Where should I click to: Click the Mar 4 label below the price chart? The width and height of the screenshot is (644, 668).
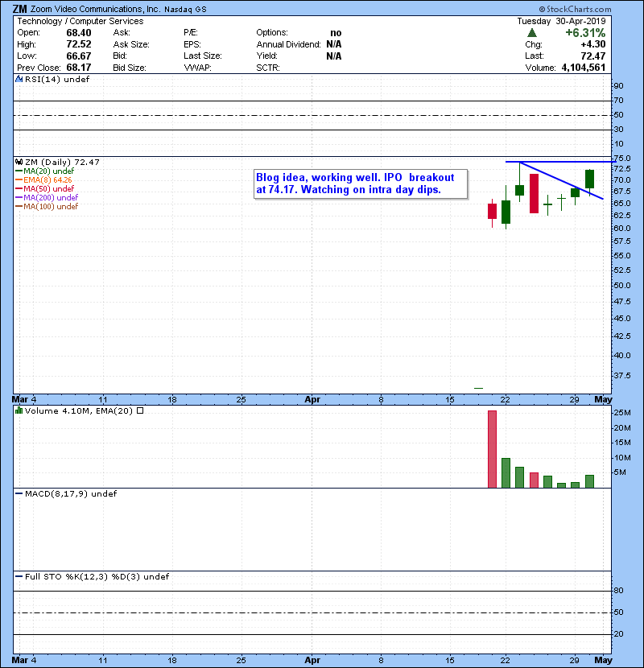pyautogui.click(x=24, y=400)
